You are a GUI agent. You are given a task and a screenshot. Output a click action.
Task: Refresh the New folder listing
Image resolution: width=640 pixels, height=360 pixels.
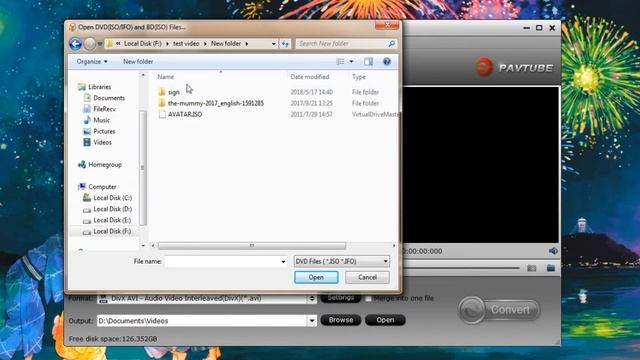pyautogui.click(x=285, y=44)
